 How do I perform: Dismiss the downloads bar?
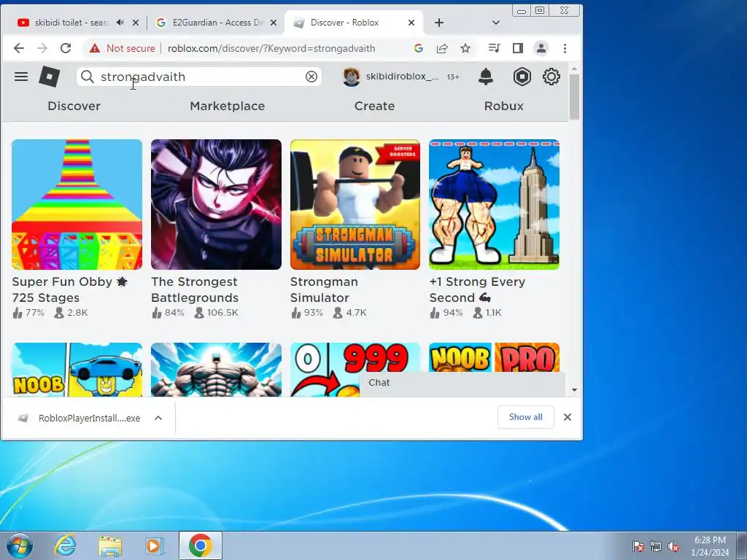tap(568, 416)
